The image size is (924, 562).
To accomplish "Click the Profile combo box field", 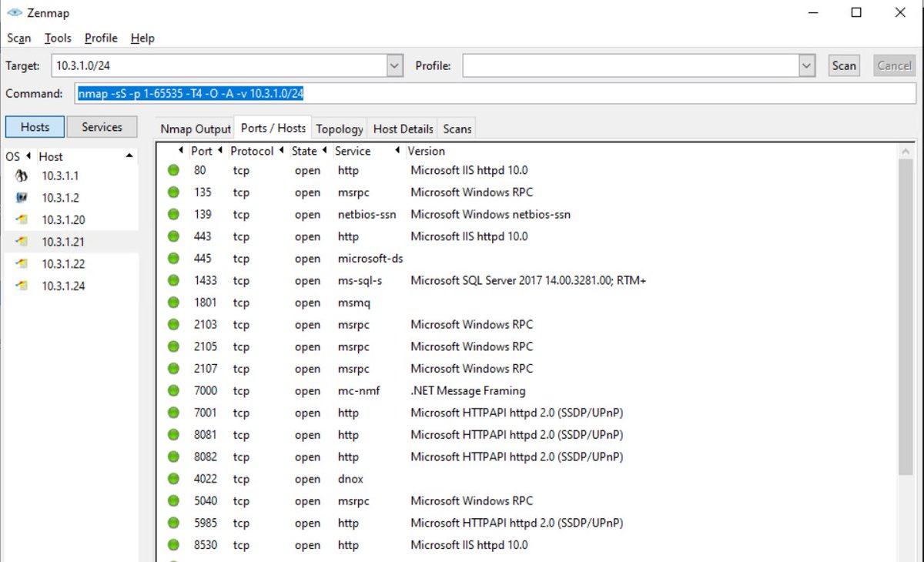I will 631,66.
